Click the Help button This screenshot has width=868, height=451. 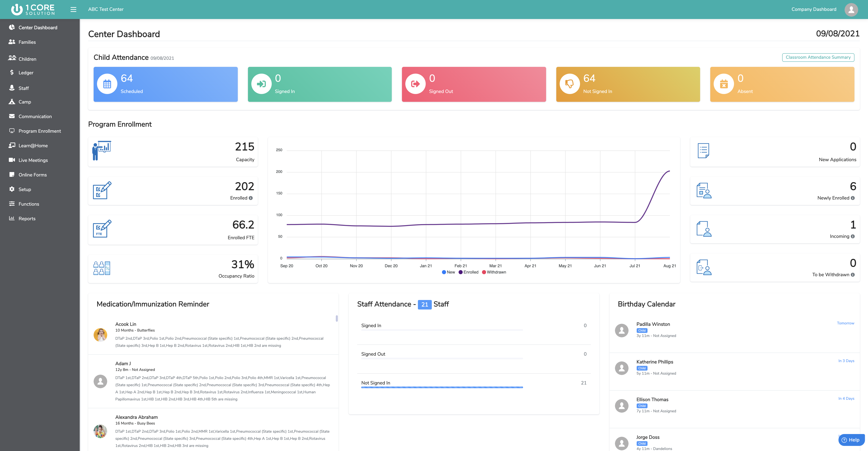coord(851,439)
